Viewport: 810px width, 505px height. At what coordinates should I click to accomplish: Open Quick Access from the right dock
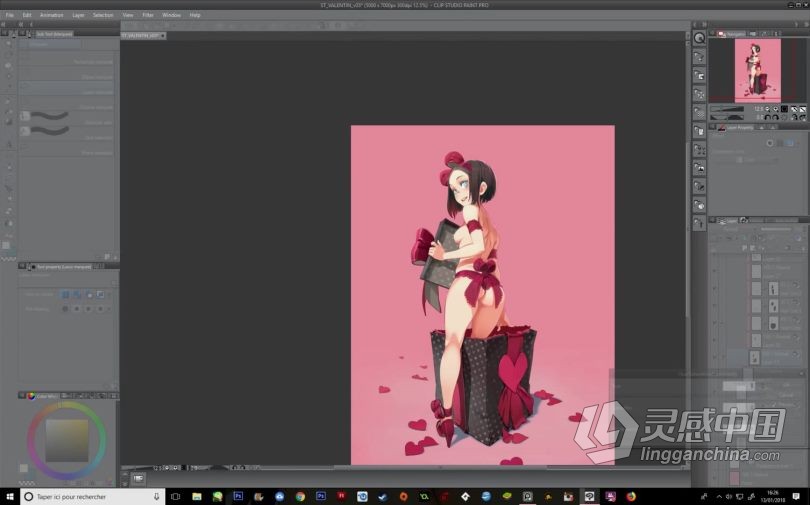pyautogui.click(x=699, y=38)
